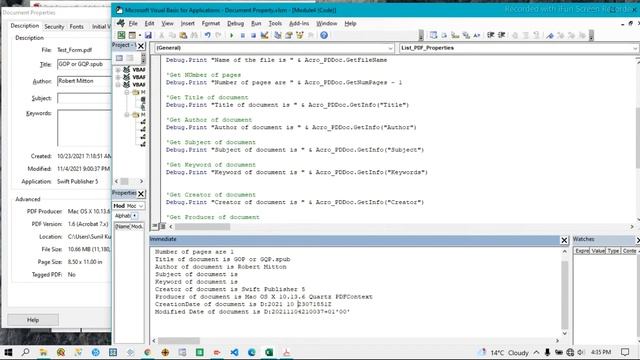Click View Code icon in Project pane

click(119, 58)
